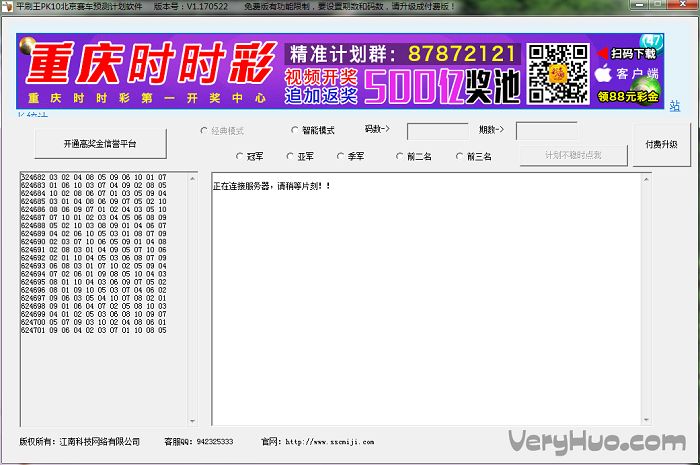Viewport: 700px width, 465px height.
Task: Select draw row 624682
Action: pyautogui.click(x=93, y=177)
